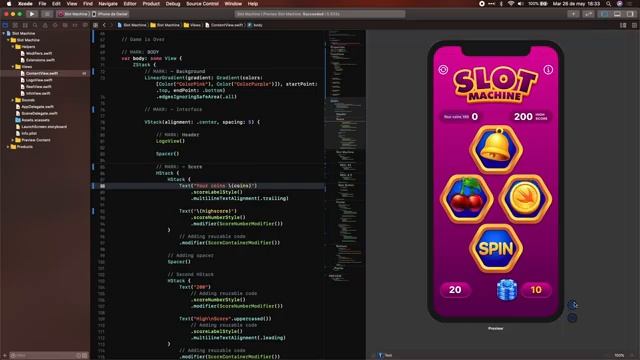Screen dimensions: 640x360
Task: Go back in editor history
Action: [104, 25]
